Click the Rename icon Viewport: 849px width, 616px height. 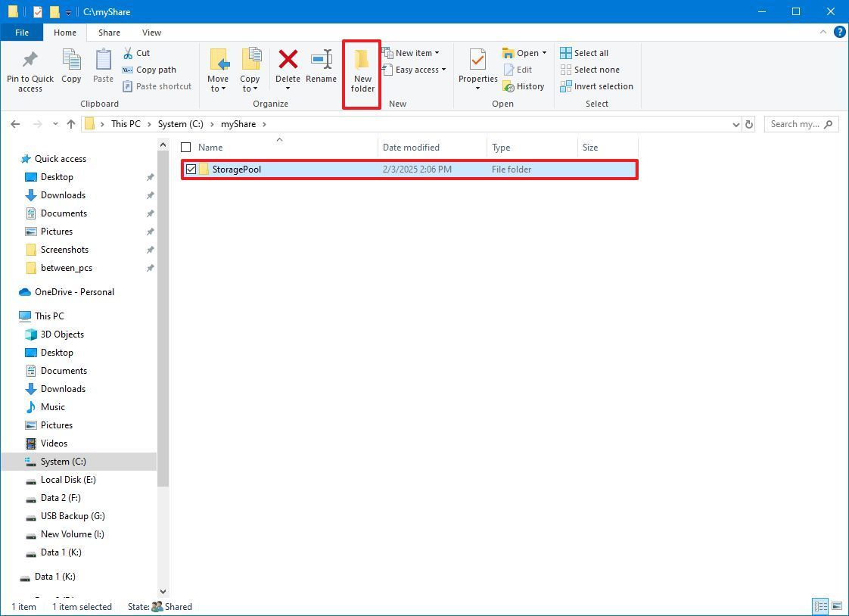click(x=321, y=67)
